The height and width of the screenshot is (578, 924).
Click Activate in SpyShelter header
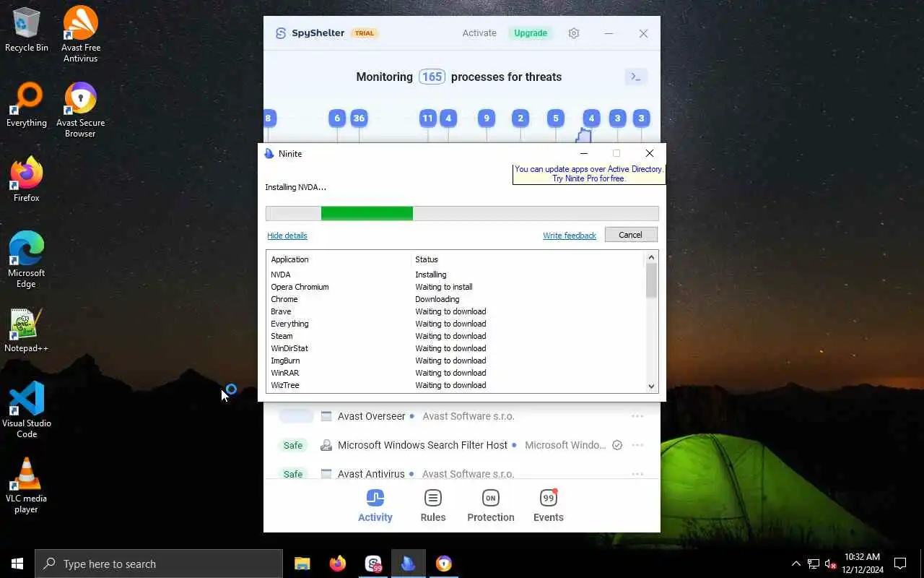point(479,33)
